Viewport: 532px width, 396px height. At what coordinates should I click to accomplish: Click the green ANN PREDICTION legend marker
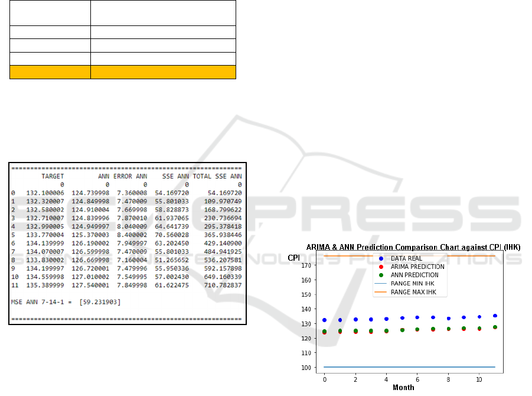coord(381,275)
